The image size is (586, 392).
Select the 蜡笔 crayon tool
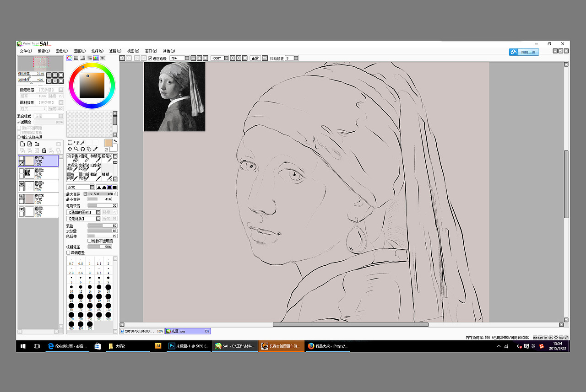[95, 176]
